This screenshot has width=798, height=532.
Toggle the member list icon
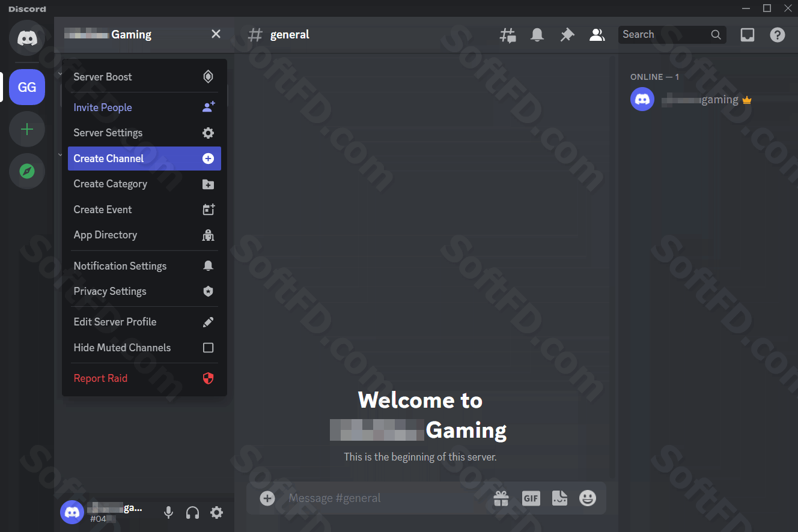pyautogui.click(x=597, y=35)
